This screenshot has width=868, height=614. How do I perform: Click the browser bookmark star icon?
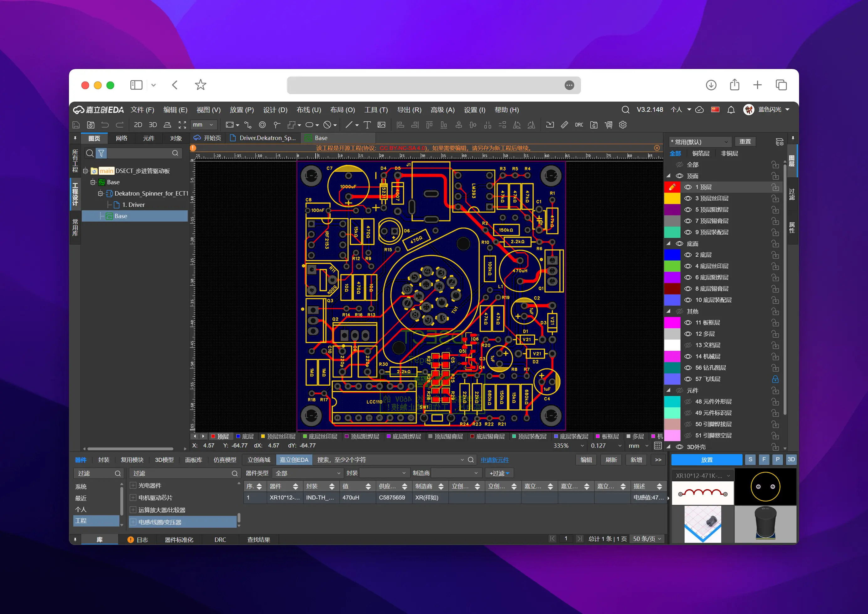tap(200, 85)
